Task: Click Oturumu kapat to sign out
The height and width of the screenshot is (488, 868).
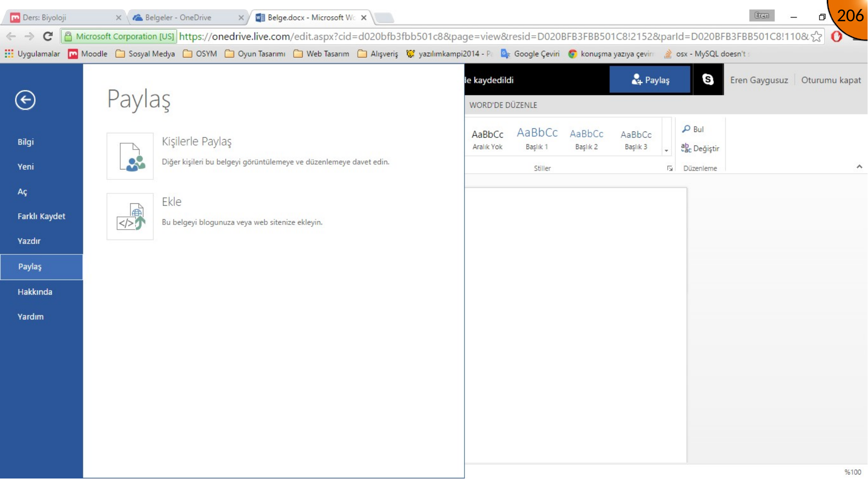Action: click(831, 80)
